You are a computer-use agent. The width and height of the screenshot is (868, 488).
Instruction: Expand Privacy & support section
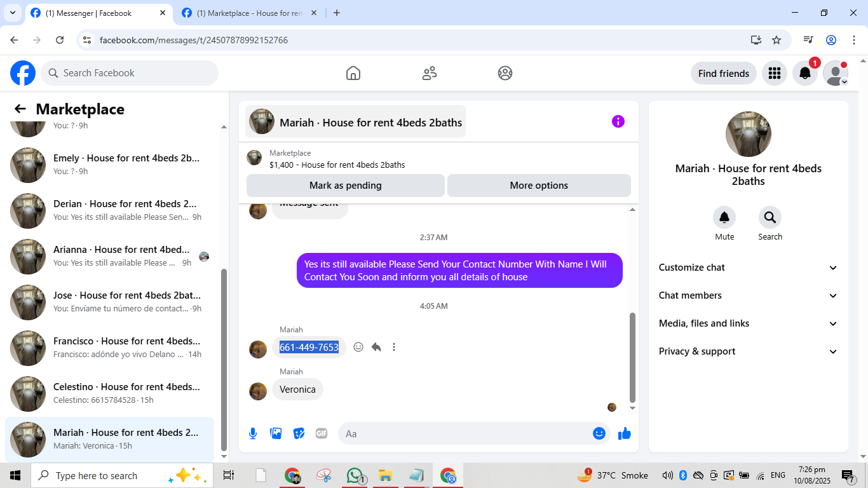point(749,351)
